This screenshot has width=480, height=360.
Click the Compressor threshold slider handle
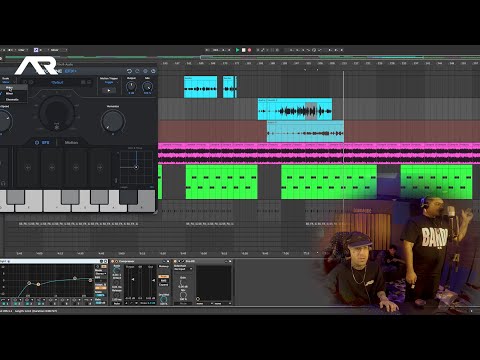[x=133, y=279]
